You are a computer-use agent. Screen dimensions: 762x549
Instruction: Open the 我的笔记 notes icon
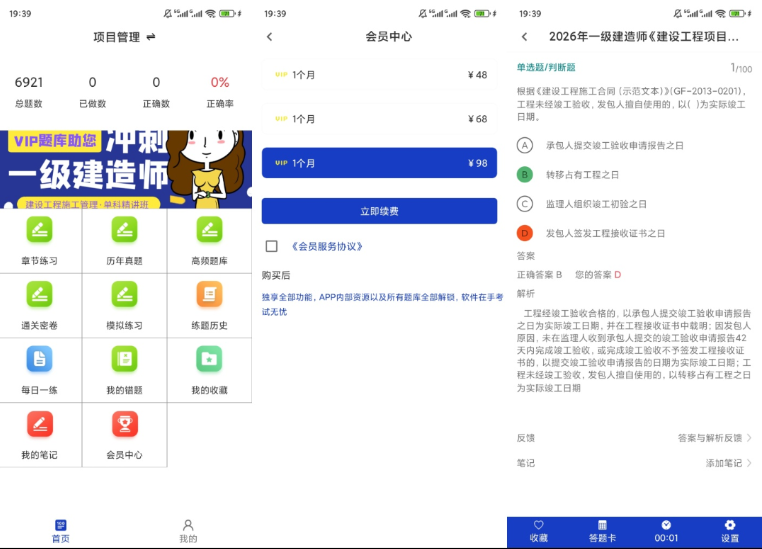click(x=39, y=424)
